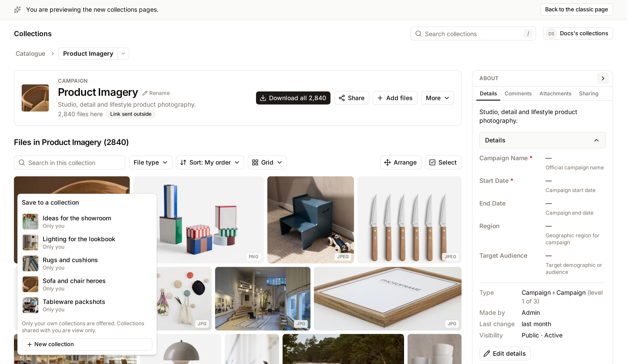Save to Ideas for the showroom

pos(87,221)
